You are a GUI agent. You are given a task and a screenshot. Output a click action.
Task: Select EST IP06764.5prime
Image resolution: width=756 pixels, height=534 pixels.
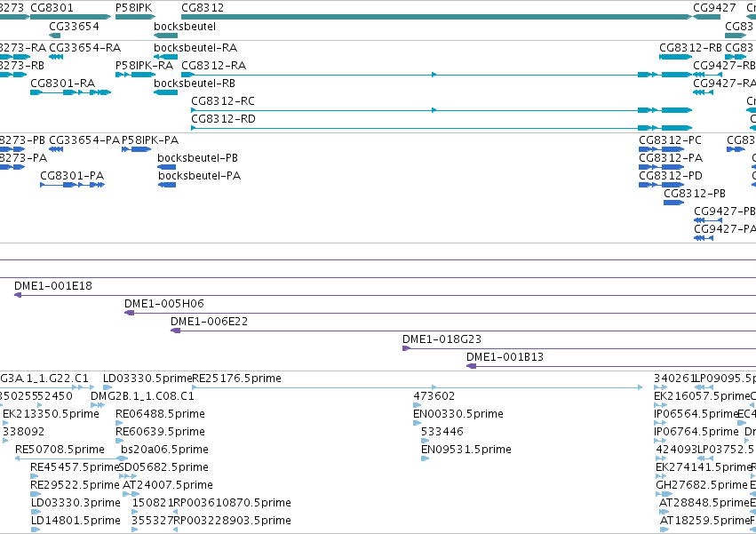(x=696, y=432)
